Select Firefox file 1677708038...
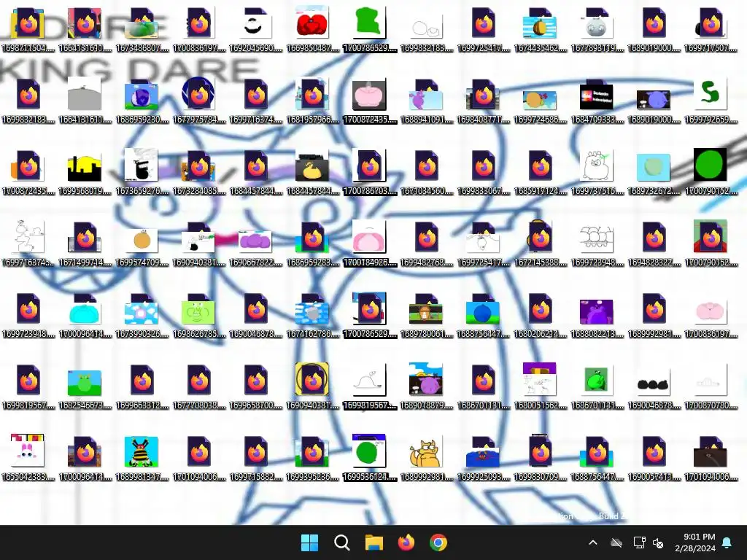The image size is (747, 560). tap(198, 386)
